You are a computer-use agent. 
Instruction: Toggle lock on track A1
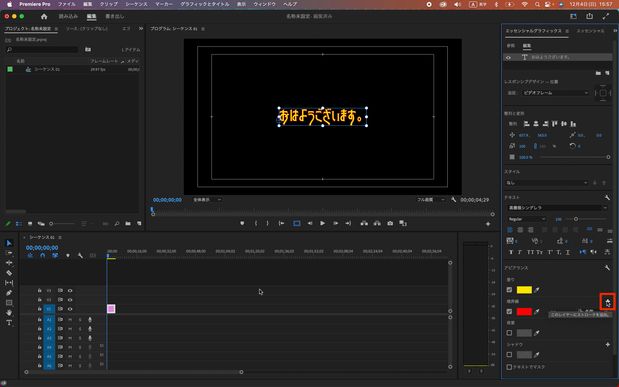[39, 319]
